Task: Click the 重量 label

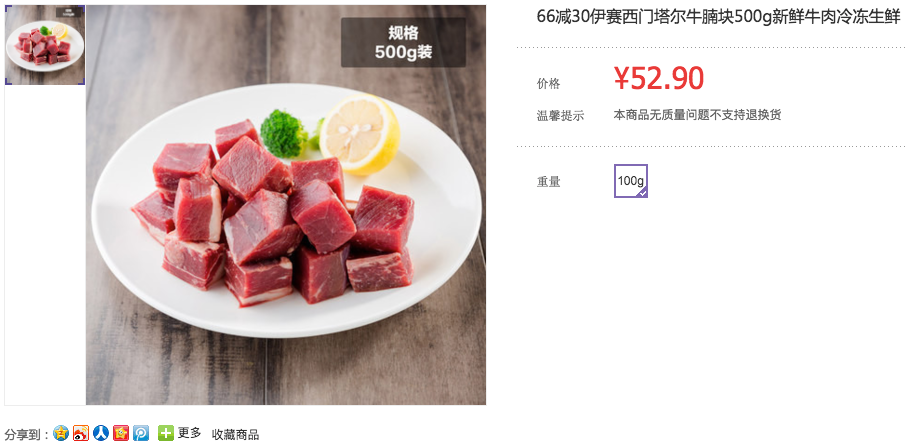Action: [548, 182]
